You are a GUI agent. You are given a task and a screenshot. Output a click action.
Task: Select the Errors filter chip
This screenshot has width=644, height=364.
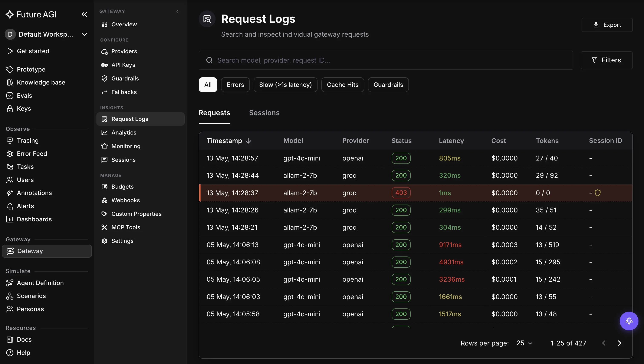pyautogui.click(x=235, y=85)
